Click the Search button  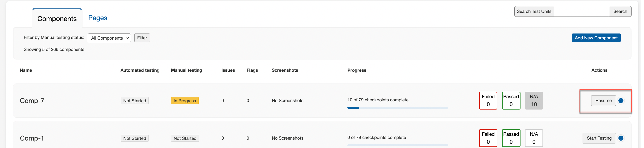620,12
